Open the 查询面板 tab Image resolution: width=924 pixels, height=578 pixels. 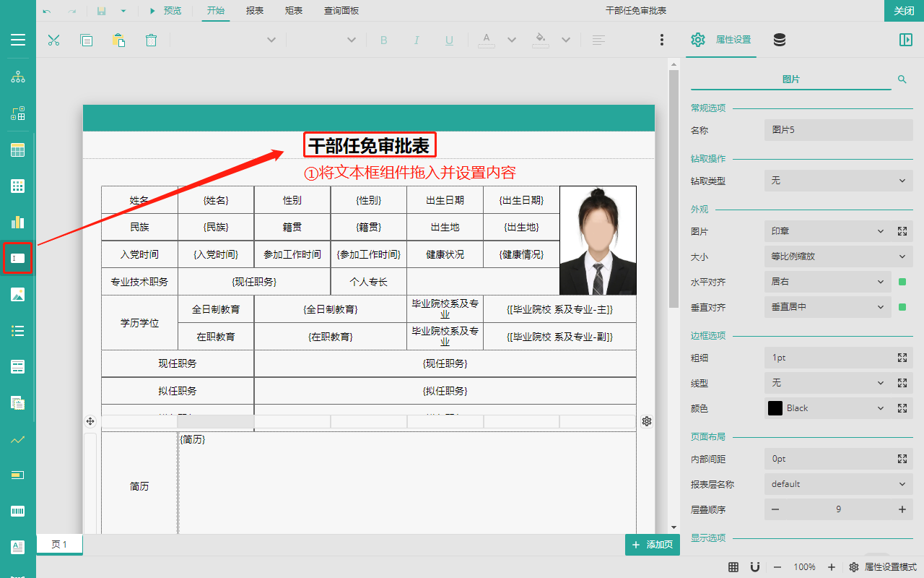pyautogui.click(x=341, y=11)
